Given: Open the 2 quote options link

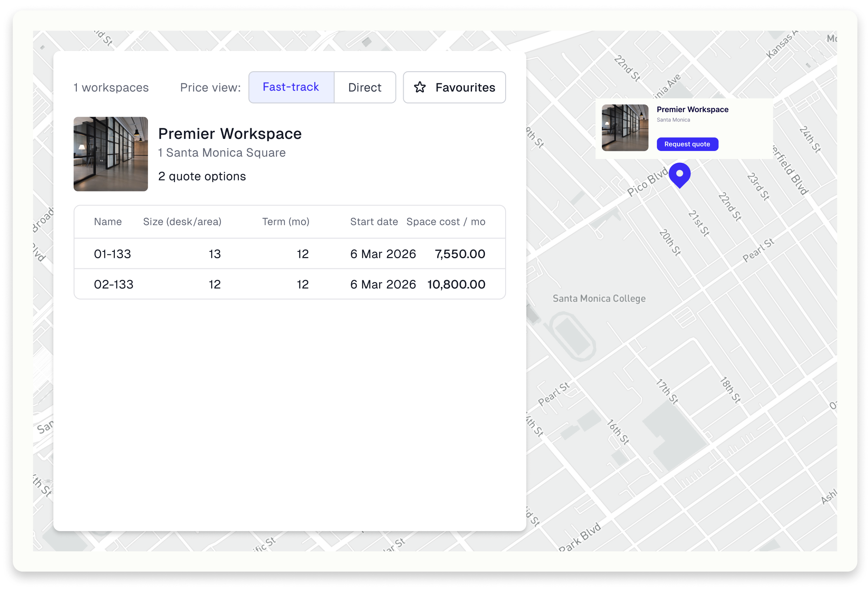Looking at the screenshot, I should click(x=201, y=176).
